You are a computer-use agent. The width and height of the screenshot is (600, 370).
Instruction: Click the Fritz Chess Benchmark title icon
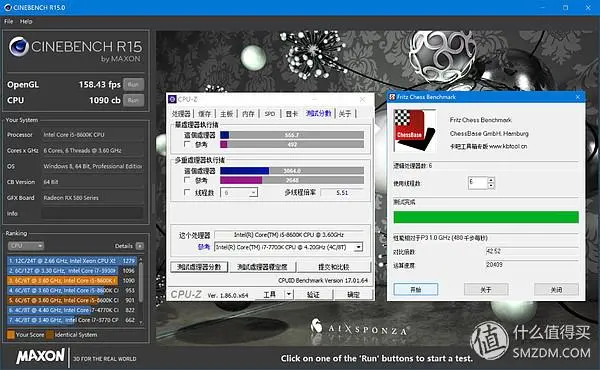392,97
